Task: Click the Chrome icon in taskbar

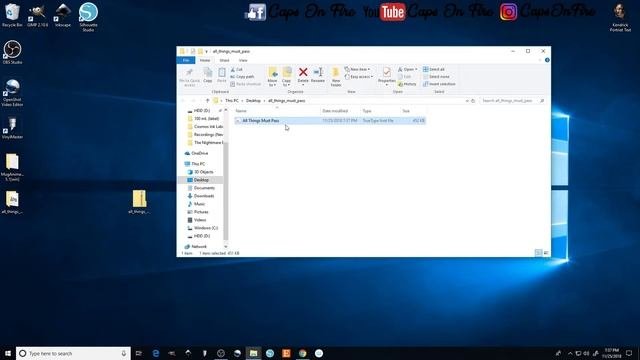Action: [x=302, y=353]
